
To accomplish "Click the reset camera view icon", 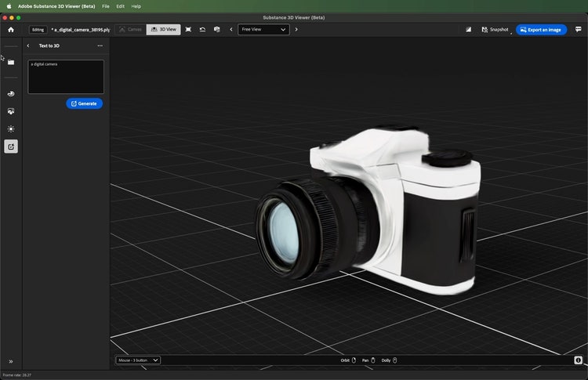I will pos(202,29).
